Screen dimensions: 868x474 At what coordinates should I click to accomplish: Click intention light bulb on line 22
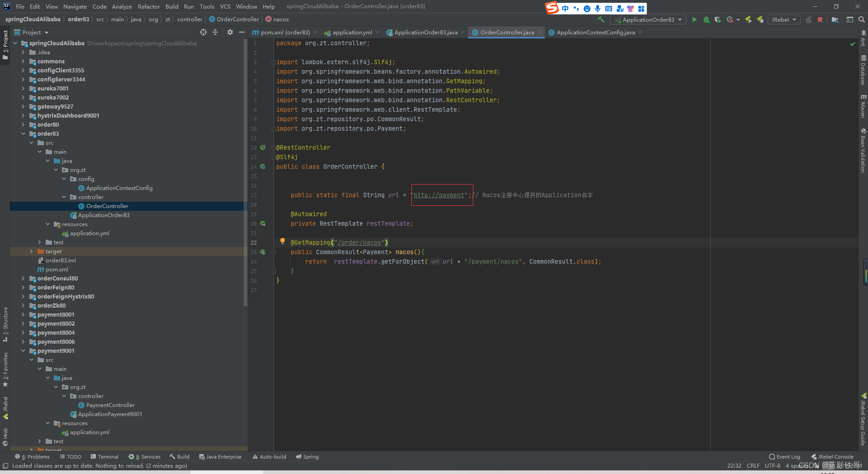coord(283,241)
